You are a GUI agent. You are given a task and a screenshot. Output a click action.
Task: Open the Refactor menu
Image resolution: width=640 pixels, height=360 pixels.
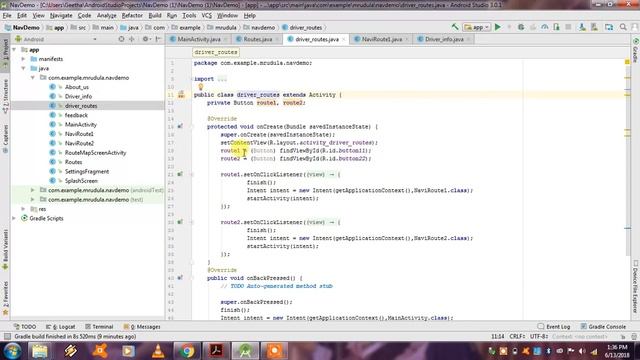132,16
